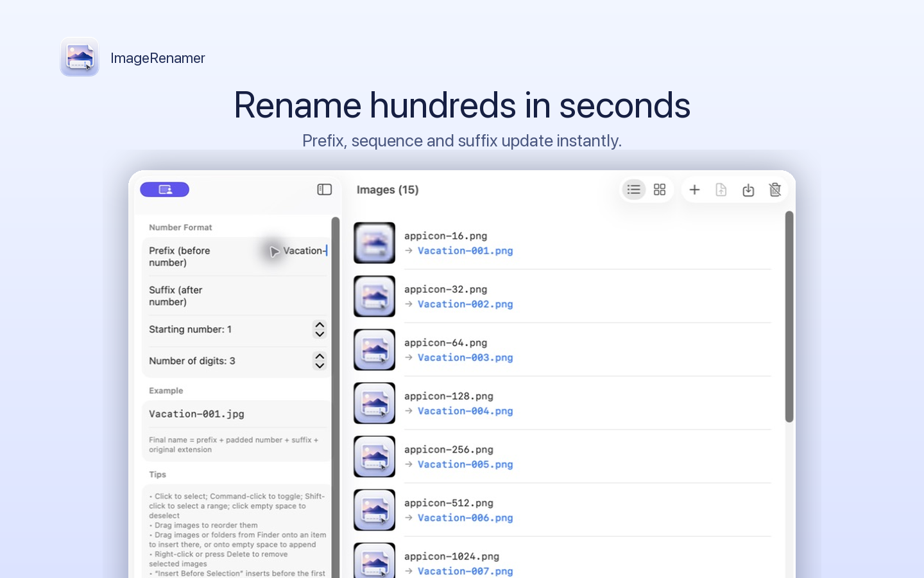Click the new name Vacation-005.png
Screen dimensions: 924x578
(465, 464)
